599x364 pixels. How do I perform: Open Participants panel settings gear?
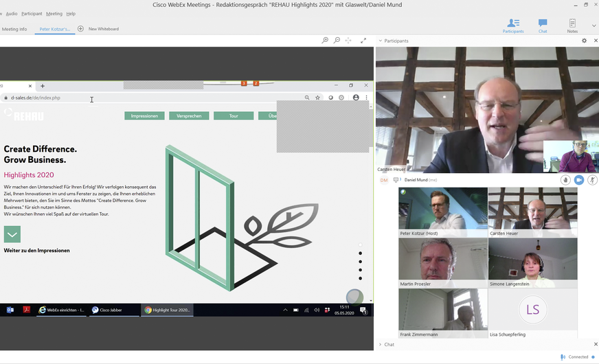584,41
